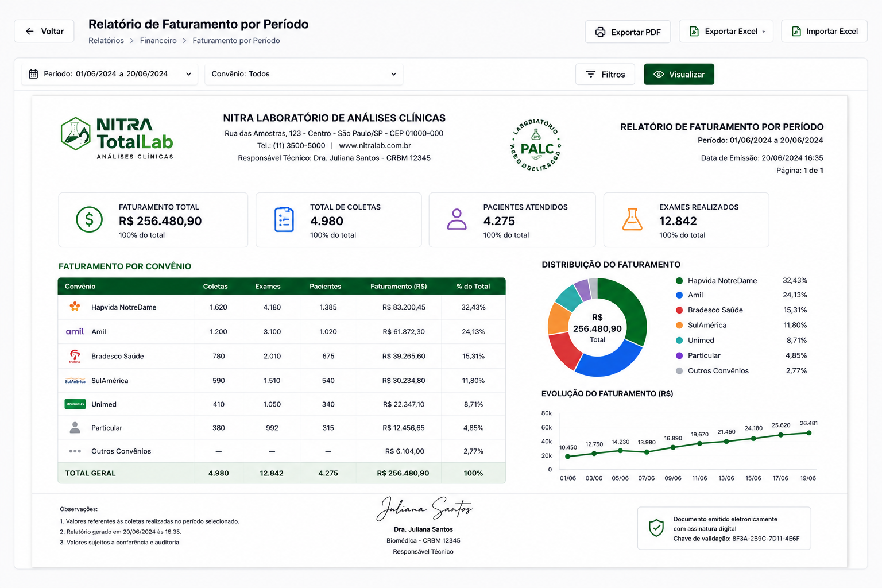Click 992 exames in Particular row
This screenshot has height=588, width=882.
272,428
